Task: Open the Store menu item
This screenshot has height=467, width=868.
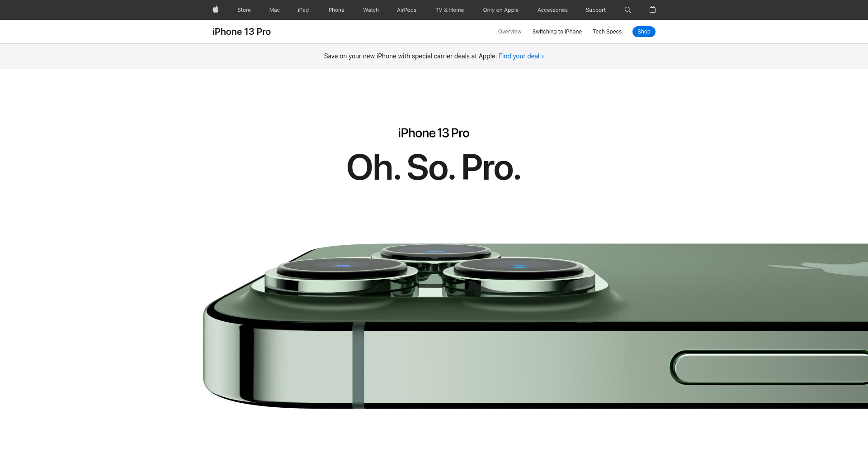Action: (x=244, y=10)
